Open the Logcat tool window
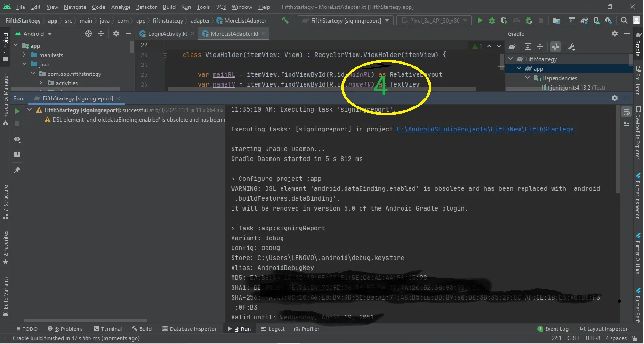The width and height of the screenshot is (644, 344). (273, 329)
